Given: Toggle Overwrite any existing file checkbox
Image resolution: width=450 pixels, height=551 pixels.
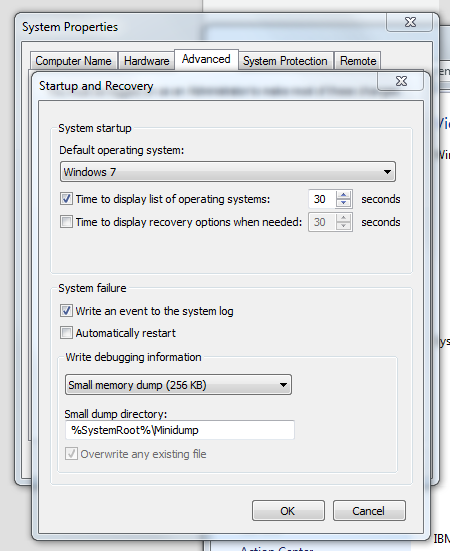Looking at the screenshot, I should 71,454.
